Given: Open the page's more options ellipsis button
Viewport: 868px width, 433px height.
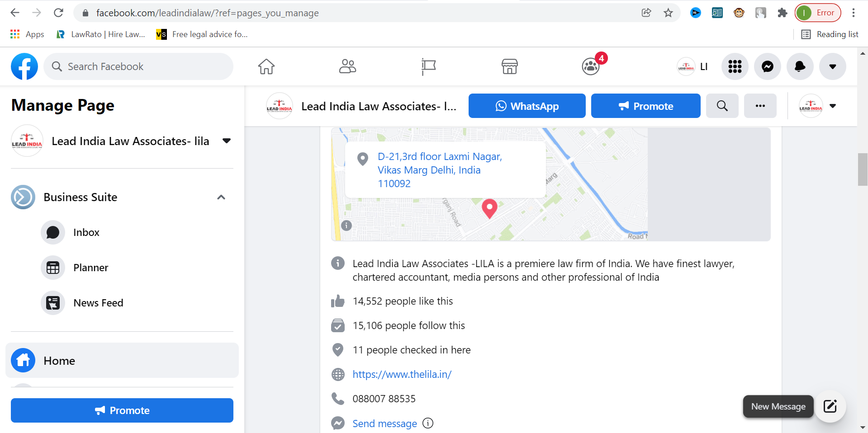Looking at the screenshot, I should click(760, 106).
